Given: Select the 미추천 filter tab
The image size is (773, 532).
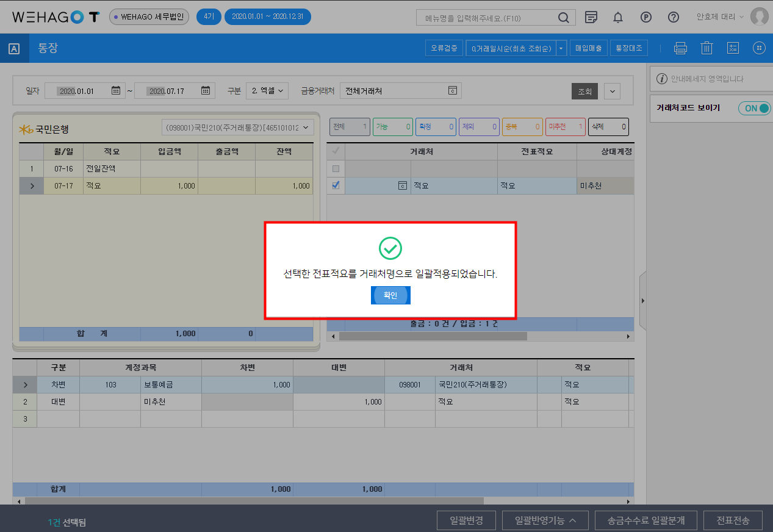Looking at the screenshot, I should click(565, 127).
